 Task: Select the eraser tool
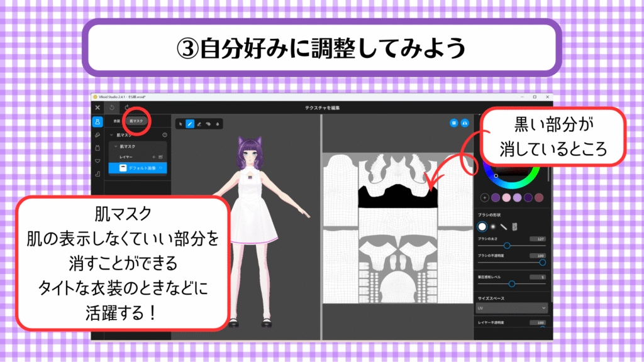[199, 124]
